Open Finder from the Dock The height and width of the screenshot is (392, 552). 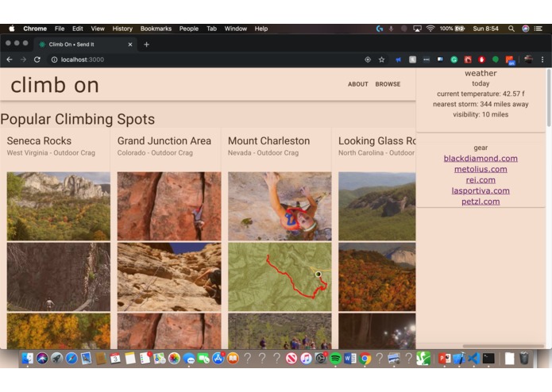[28, 358]
